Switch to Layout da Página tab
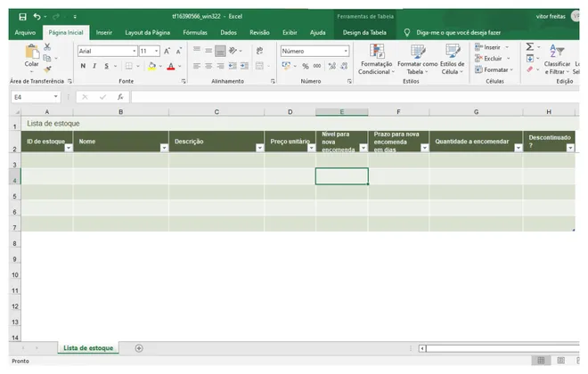The height and width of the screenshot is (374, 588). point(147,33)
